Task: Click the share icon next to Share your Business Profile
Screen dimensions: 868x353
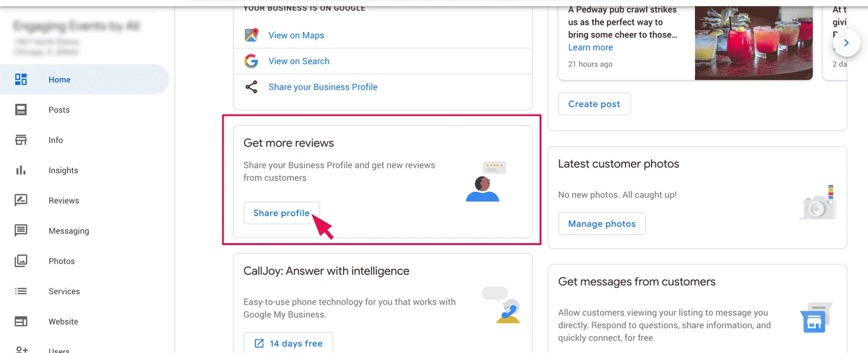Action: [251, 86]
